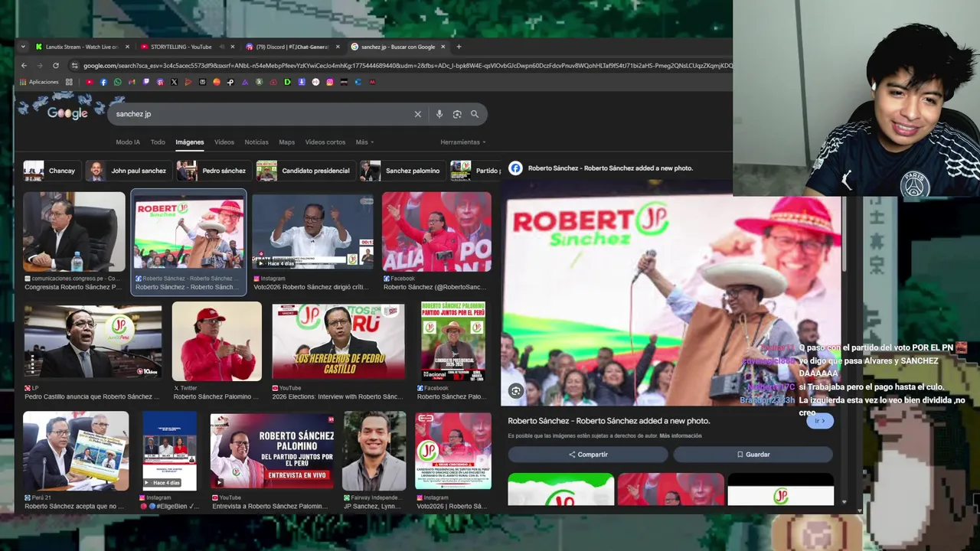980x551 pixels.
Task: Open the Gmail bookmark icon
Action: point(132,82)
